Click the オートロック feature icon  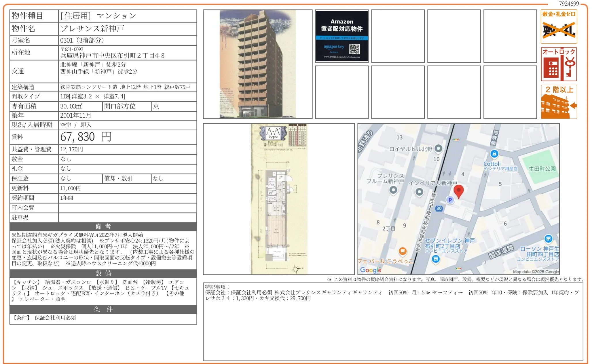(559, 64)
